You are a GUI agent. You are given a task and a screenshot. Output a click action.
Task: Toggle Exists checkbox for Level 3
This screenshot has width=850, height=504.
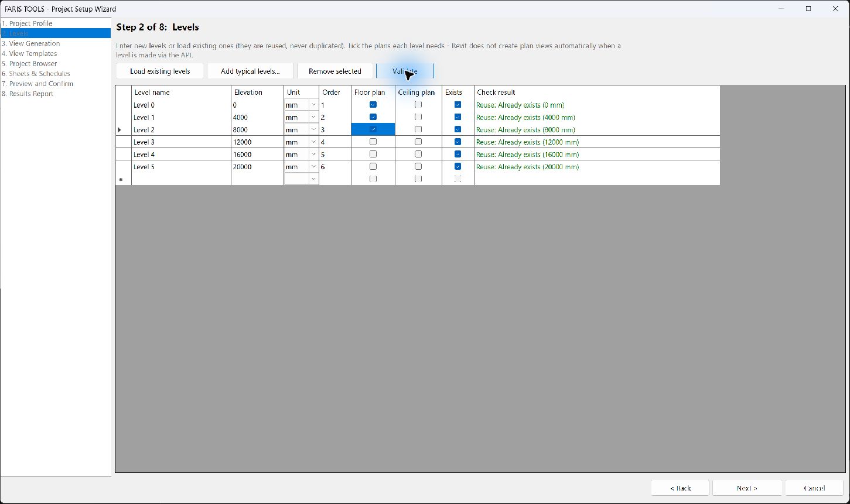[458, 142]
